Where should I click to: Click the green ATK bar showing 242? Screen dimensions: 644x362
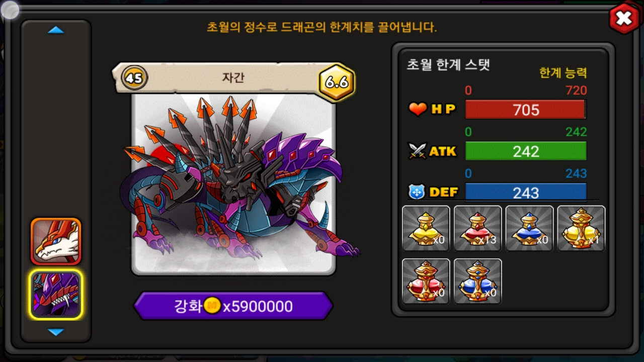(x=526, y=151)
